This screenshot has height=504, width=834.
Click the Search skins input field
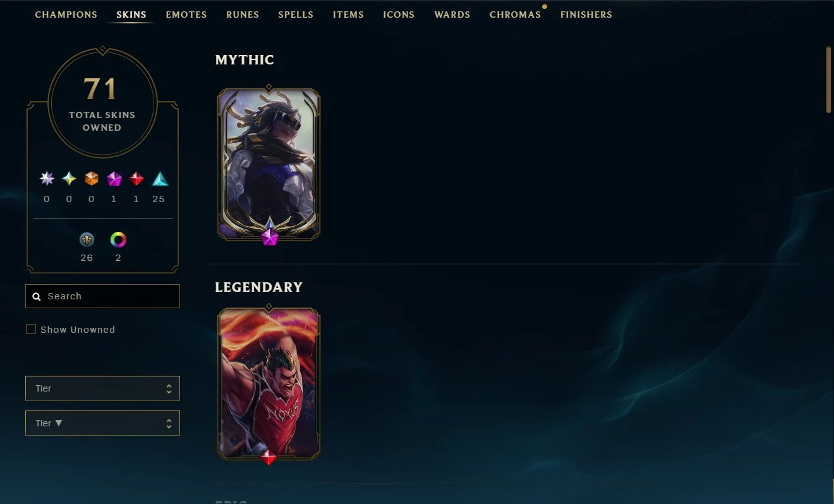click(x=102, y=296)
